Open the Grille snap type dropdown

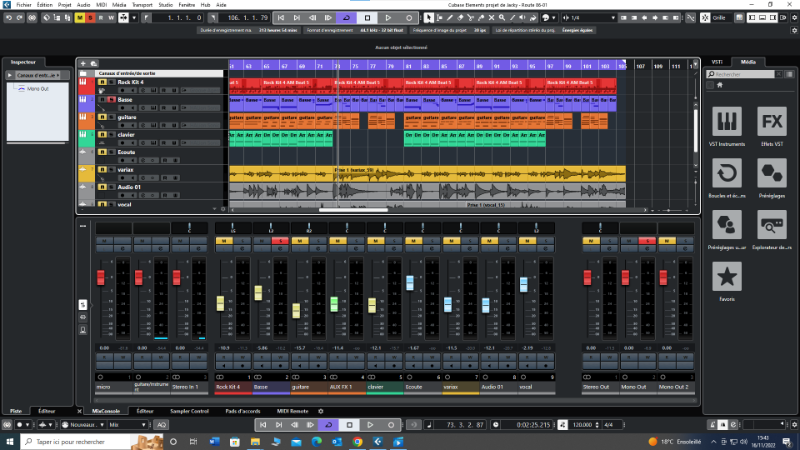point(719,18)
